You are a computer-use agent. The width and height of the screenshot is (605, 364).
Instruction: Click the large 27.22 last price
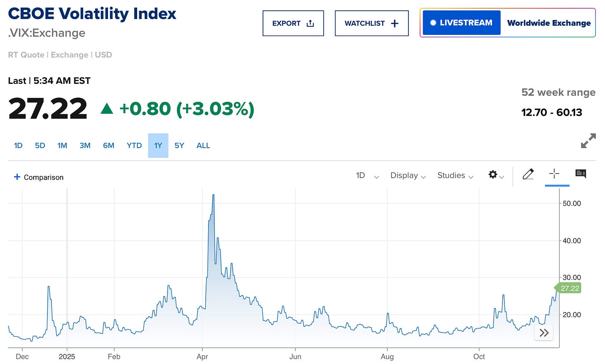tap(48, 109)
